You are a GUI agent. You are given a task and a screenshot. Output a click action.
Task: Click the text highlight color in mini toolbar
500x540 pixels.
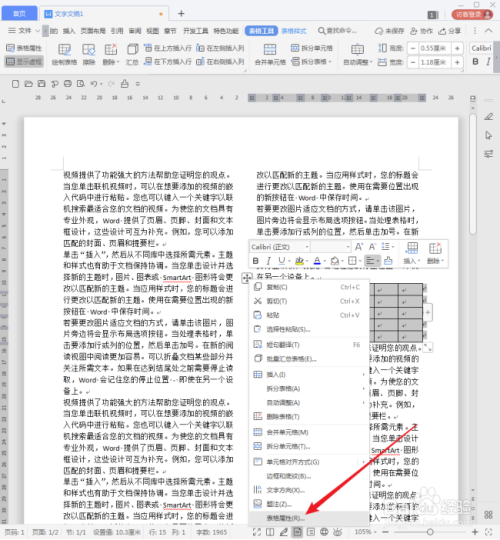tap(300, 261)
